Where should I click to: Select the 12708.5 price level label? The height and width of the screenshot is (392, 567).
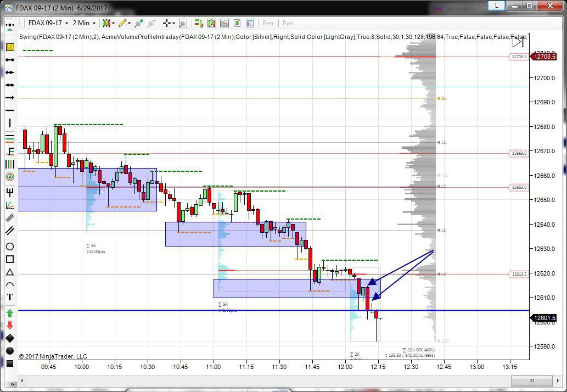click(519, 57)
